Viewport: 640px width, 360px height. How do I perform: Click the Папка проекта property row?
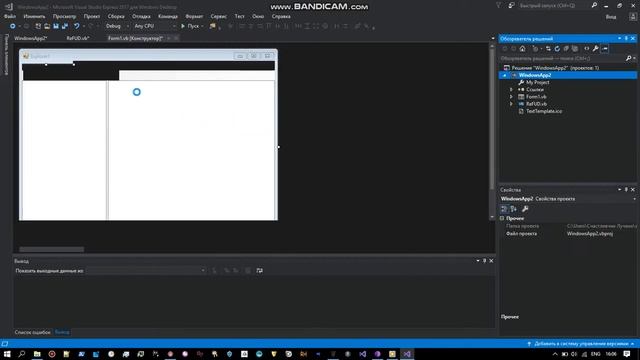(x=568, y=226)
